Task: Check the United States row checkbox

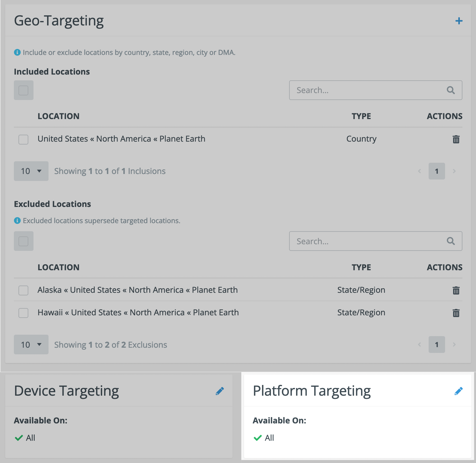Action: tap(23, 139)
